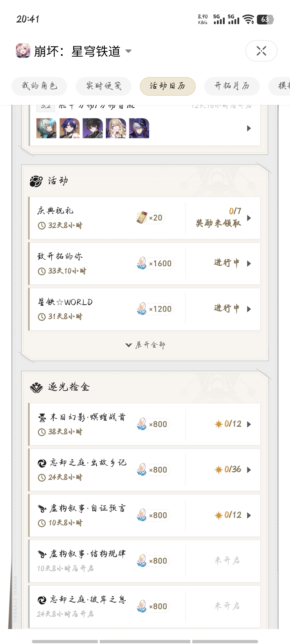The height and width of the screenshot is (644, 290).
Task: Open the 星铁☆WORLD event arrow
Action: pyautogui.click(x=249, y=309)
